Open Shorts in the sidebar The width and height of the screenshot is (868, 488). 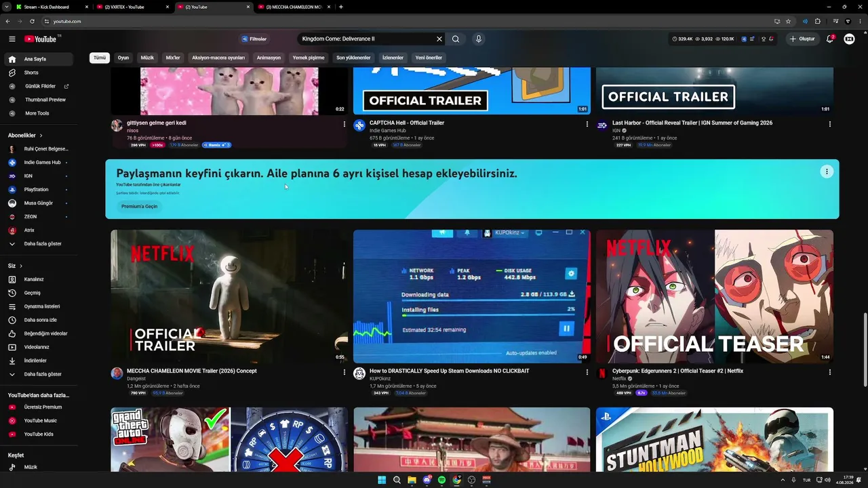click(37, 73)
